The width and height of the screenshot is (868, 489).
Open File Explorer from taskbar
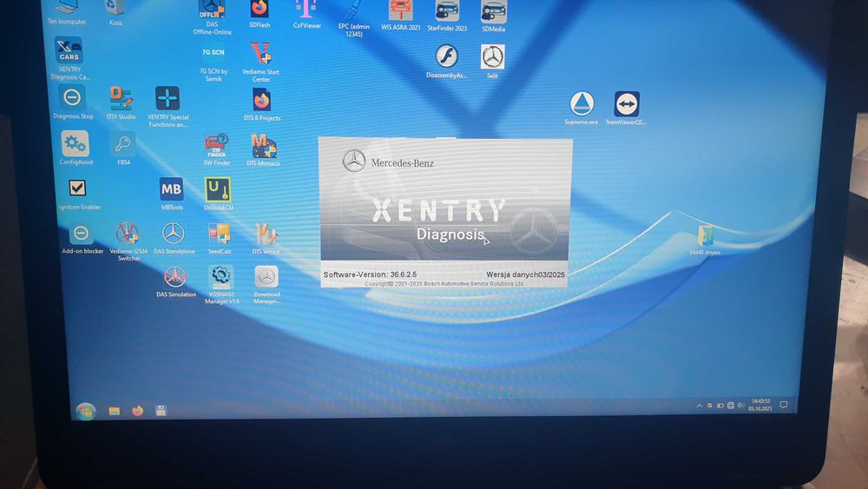(115, 411)
